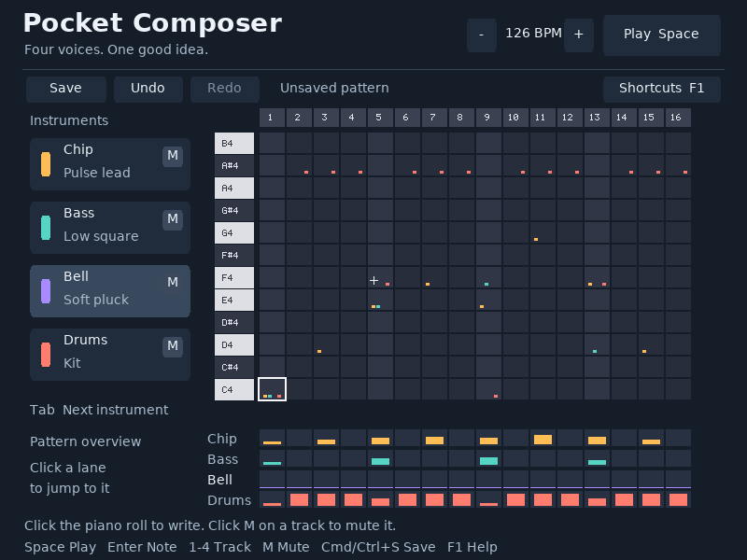Click the A#4 cell at step 2

pos(299,166)
